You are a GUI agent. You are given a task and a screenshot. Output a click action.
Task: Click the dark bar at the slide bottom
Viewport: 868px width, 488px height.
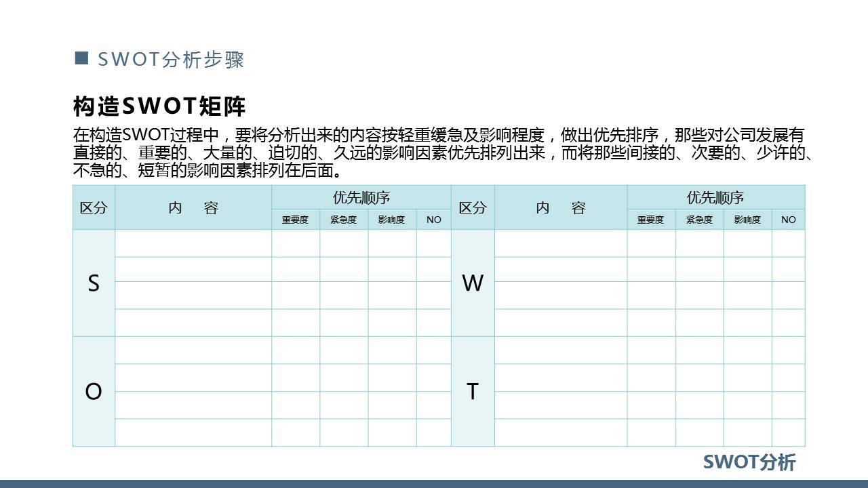point(434,485)
